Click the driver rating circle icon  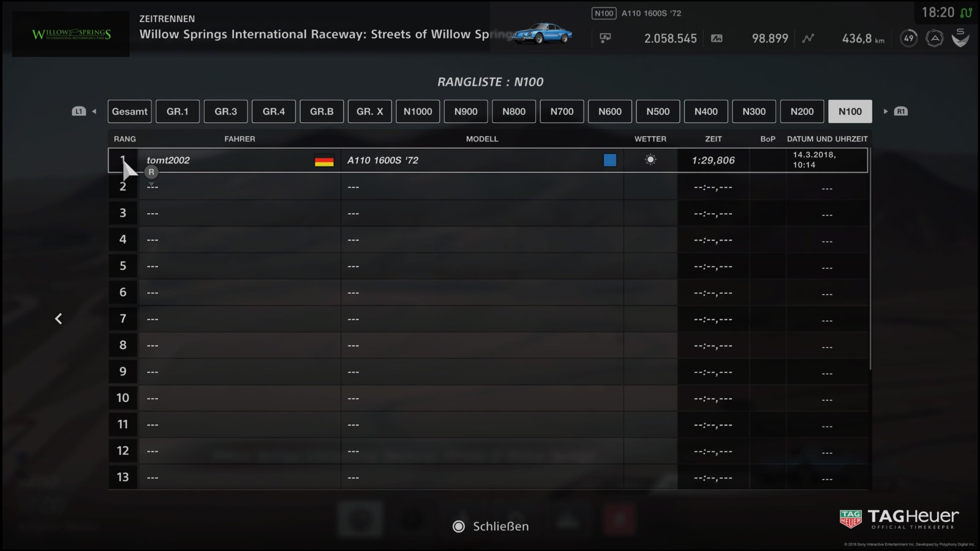[935, 38]
